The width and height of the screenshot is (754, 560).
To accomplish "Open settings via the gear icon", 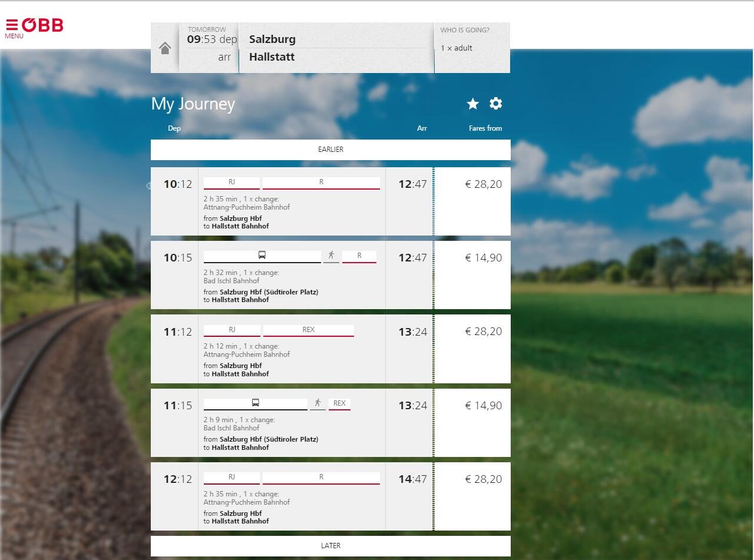I will [x=496, y=104].
